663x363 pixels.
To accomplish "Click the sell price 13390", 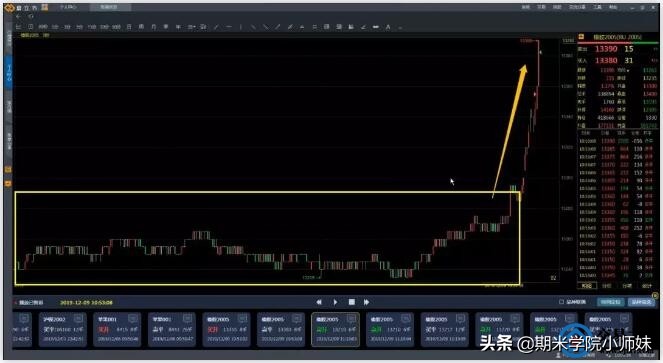I will coord(606,49).
